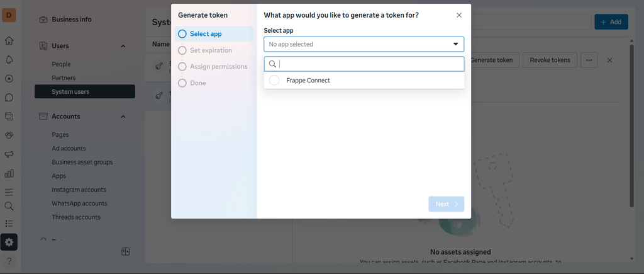Open the help question mark icon

tap(9, 260)
